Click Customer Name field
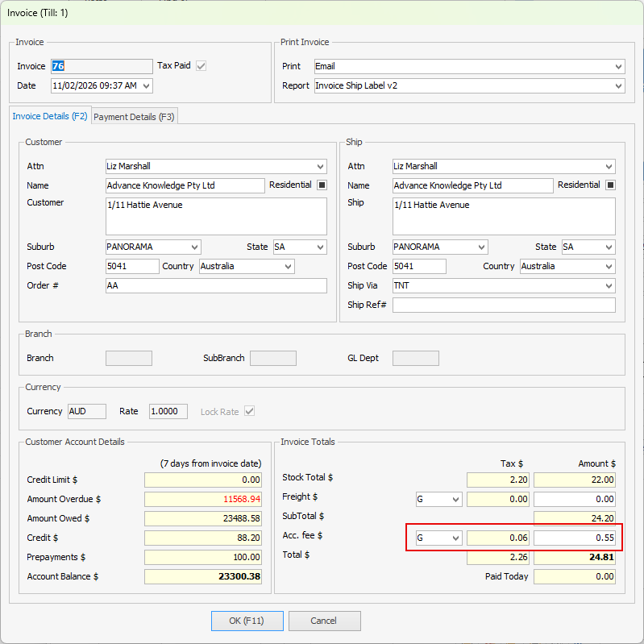Image resolution: width=644 pixels, height=644 pixels. click(x=185, y=185)
